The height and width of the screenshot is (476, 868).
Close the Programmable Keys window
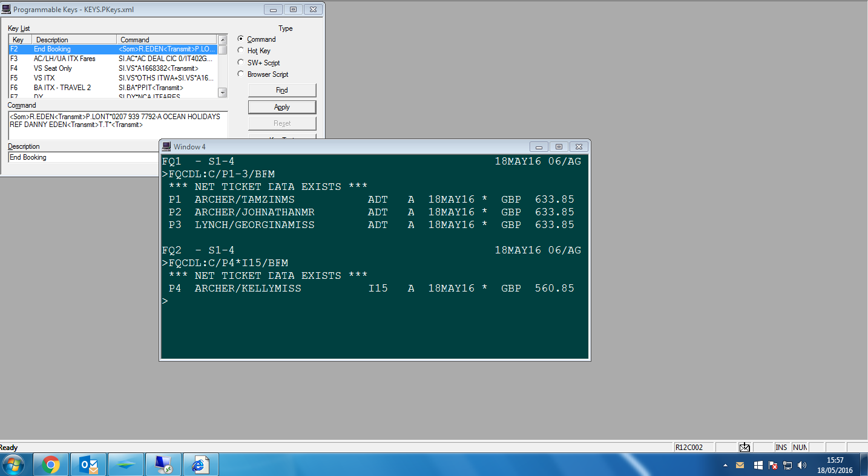pyautogui.click(x=312, y=9)
